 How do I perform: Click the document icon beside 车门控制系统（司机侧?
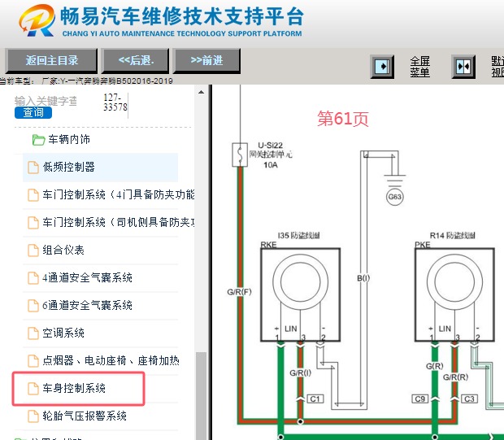(33, 223)
